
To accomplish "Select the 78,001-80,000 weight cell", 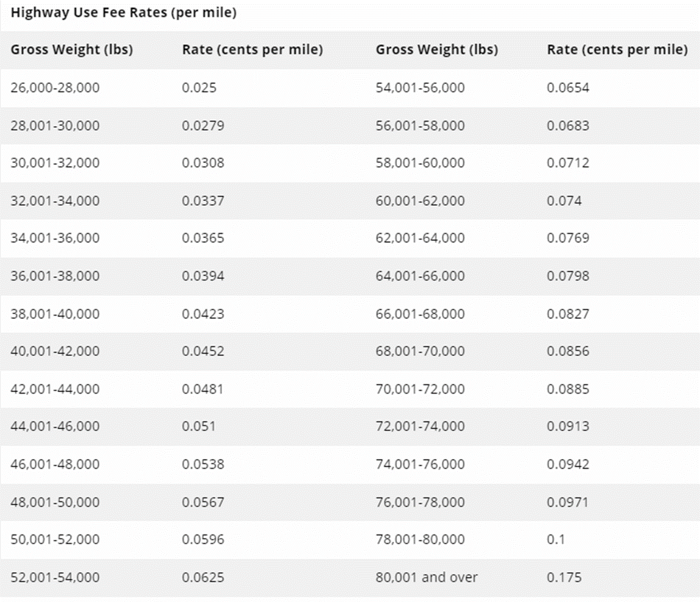I will 420,539.
